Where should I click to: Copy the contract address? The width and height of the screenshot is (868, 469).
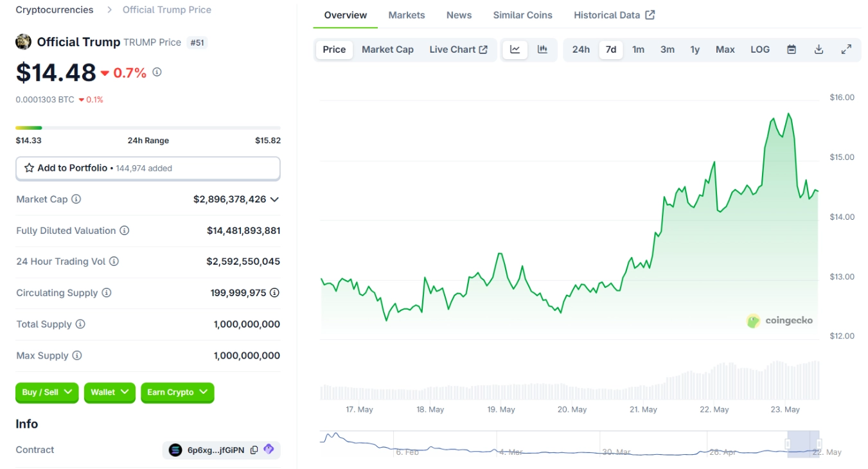(254, 450)
